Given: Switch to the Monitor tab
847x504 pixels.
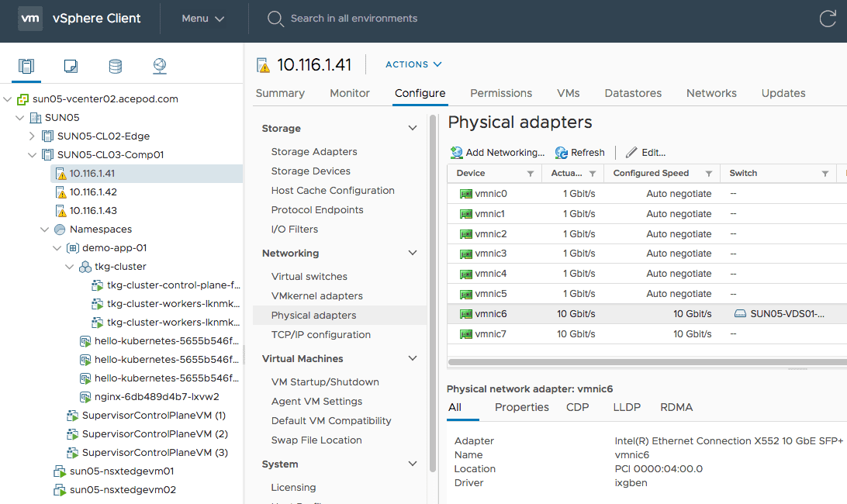Looking at the screenshot, I should pyautogui.click(x=349, y=93).
